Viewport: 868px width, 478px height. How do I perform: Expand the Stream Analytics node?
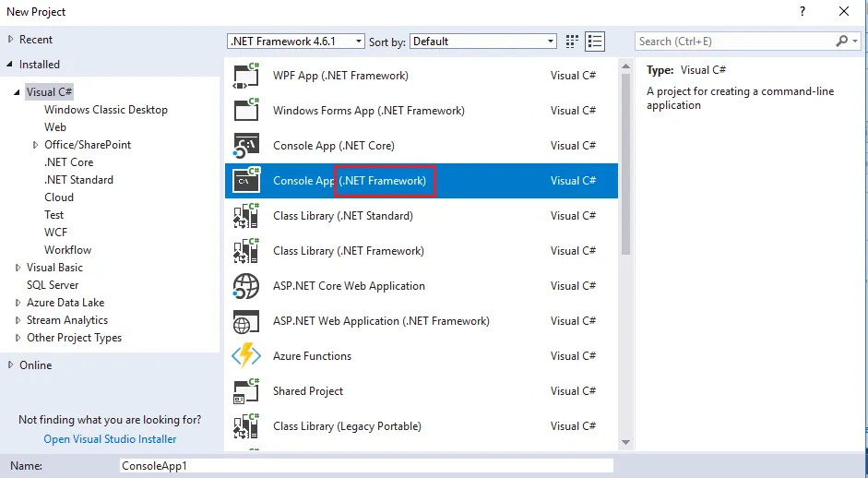point(18,320)
